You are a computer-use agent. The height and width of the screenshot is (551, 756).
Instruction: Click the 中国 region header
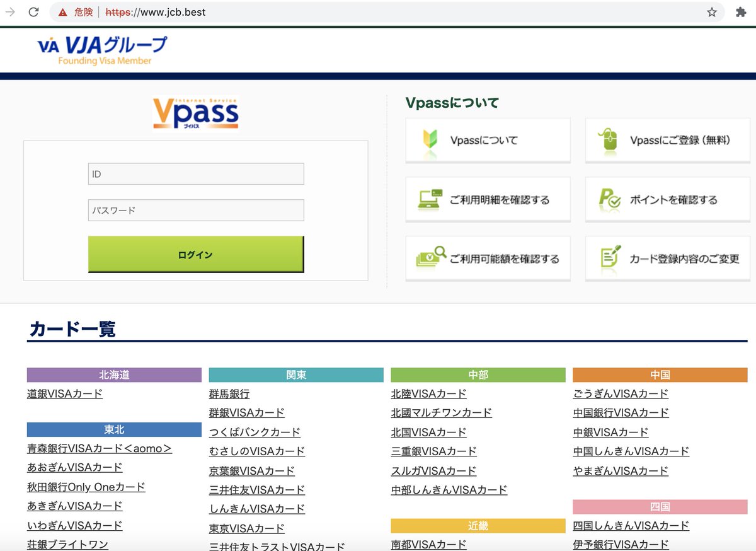click(660, 374)
